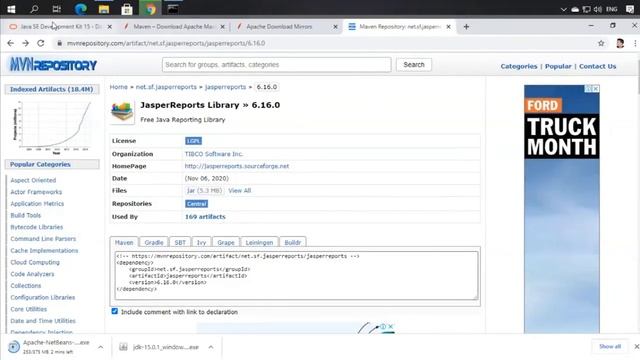Viewport: 640px width, 360px height.
Task: Click the address bar URL
Action: 166,43
